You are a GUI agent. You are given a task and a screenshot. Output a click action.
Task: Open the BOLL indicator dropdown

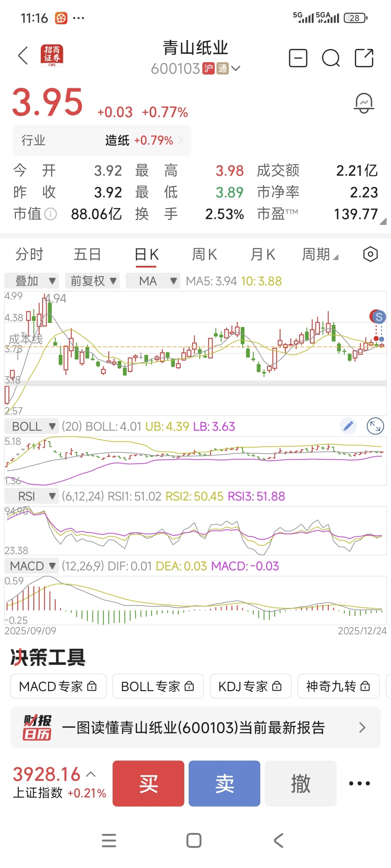point(32,426)
